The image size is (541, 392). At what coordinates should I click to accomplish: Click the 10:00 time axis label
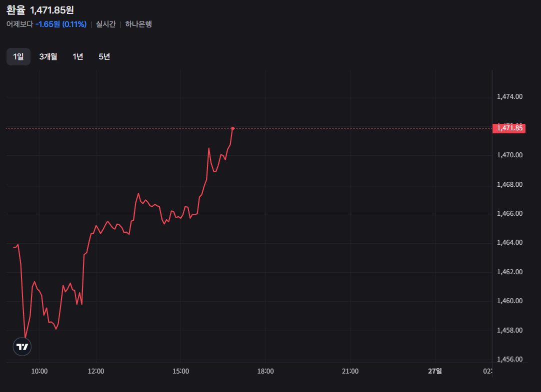(x=39, y=371)
